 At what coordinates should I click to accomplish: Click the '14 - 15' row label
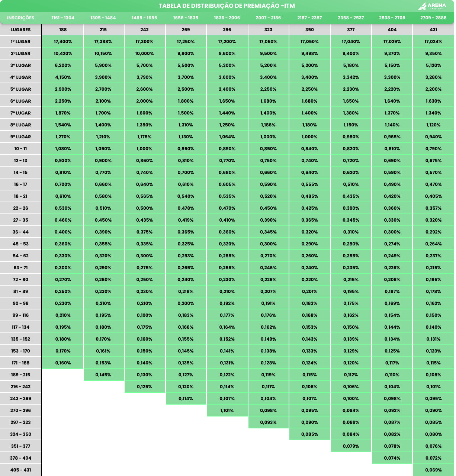pyautogui.click(x=20, y=173)
